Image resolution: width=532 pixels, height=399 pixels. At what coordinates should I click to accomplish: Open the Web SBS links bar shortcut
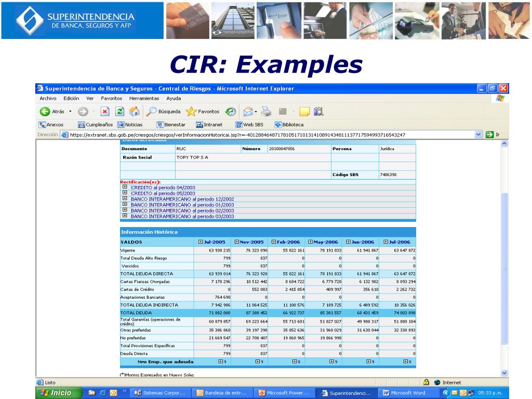pos(250,125)
